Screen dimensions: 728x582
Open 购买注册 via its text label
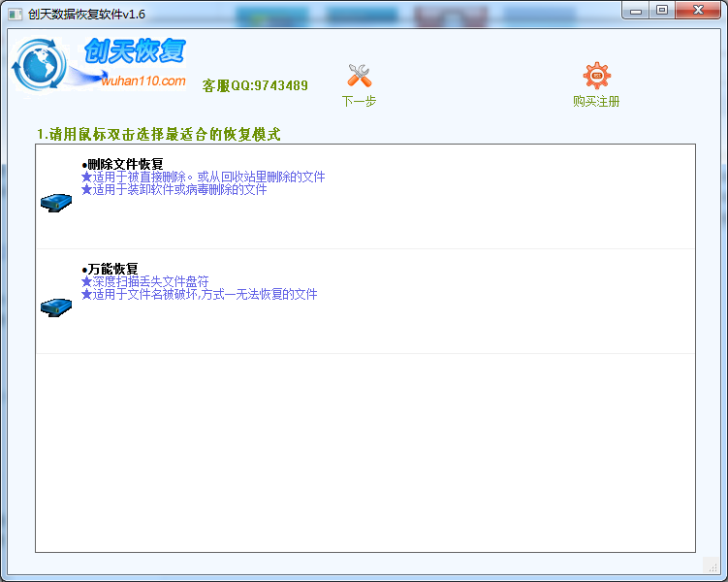point(595,101)
